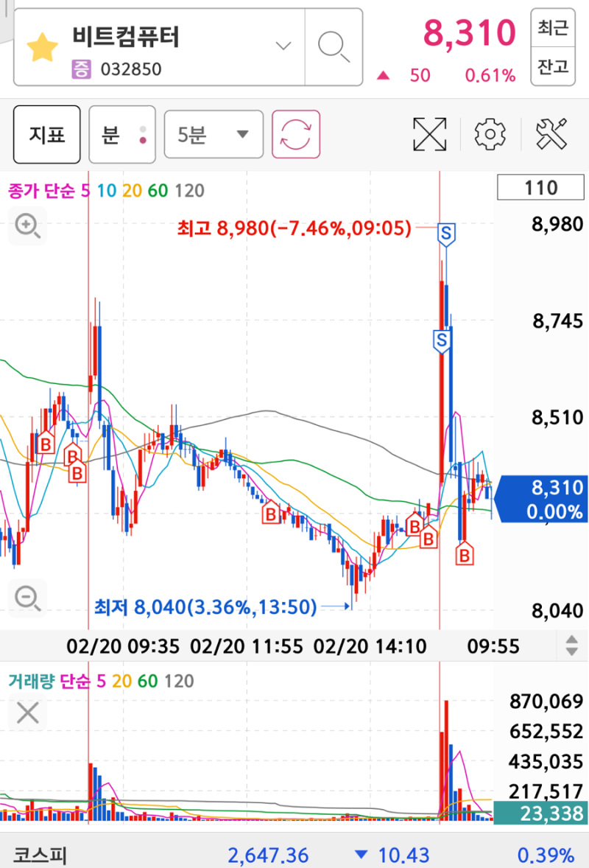The height and width of the screenshot is (868, 589).
Task: Zoom in the price chart
Action: click(x=28, y=226)
